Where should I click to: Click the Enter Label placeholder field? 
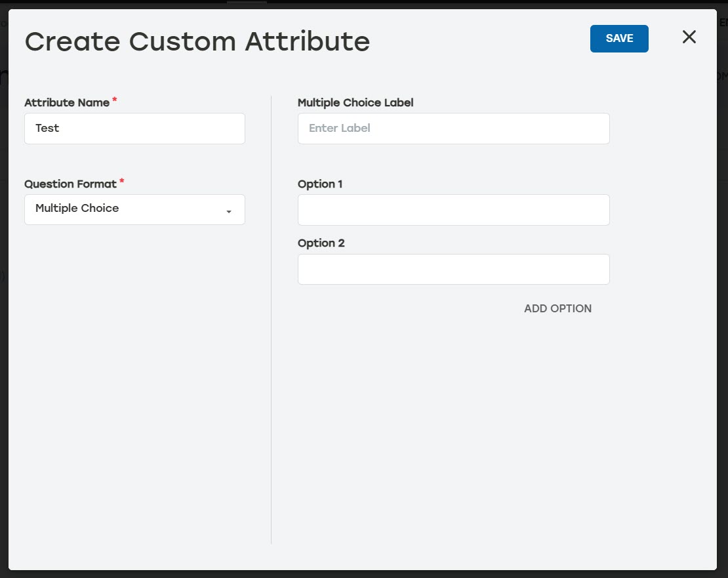point(453,128)
